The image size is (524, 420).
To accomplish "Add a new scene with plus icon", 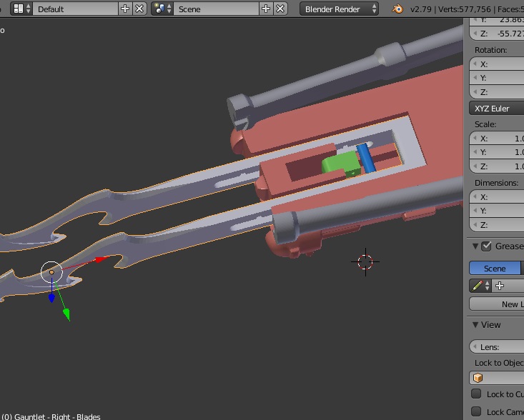I will coord(266,9).
